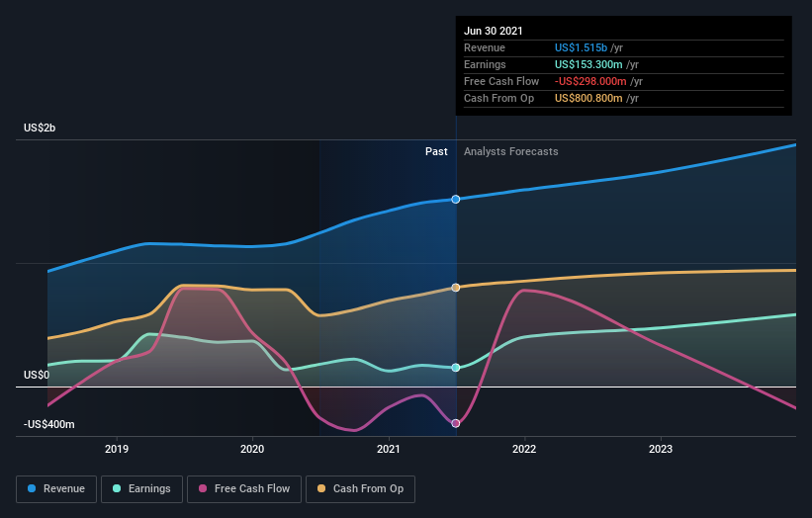Toggle the Earnings legend series

pyautogui.click(x=141, y=489)
